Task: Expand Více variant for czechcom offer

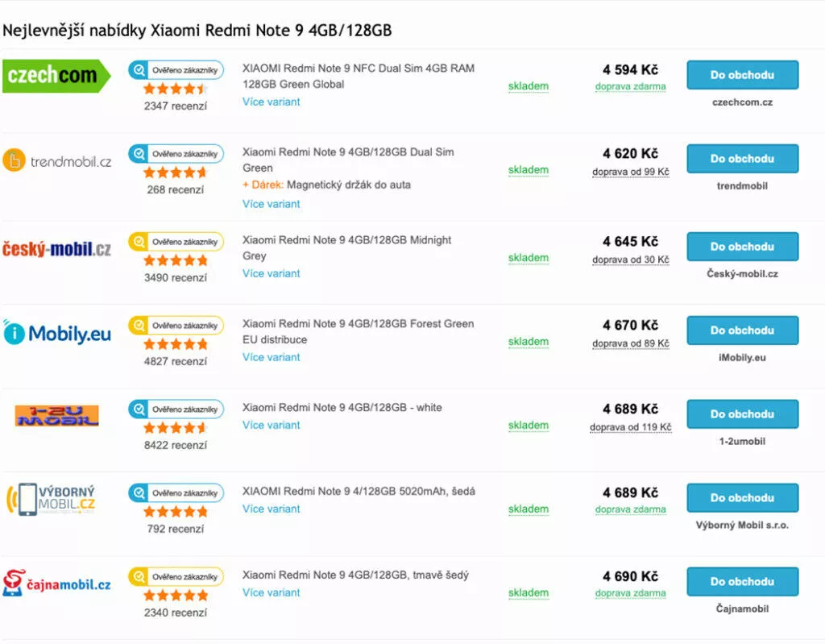Action: point(271,102)
